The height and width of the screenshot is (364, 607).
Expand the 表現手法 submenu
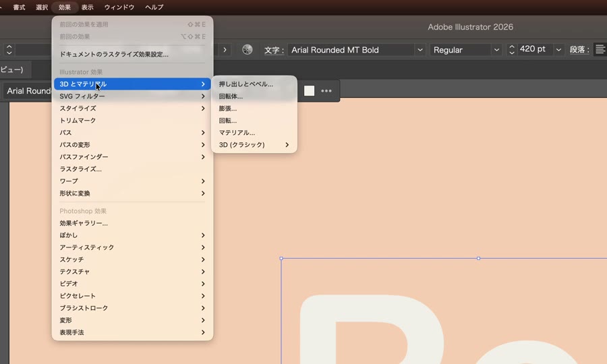pyautogui.click(x=132, y=332)
